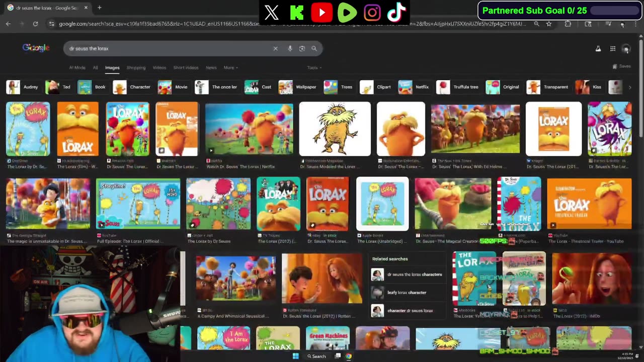The width and height of the screenshot is (644, 362).
Task: Filter images by the Clipart chip
Action: tap(376, 87)
